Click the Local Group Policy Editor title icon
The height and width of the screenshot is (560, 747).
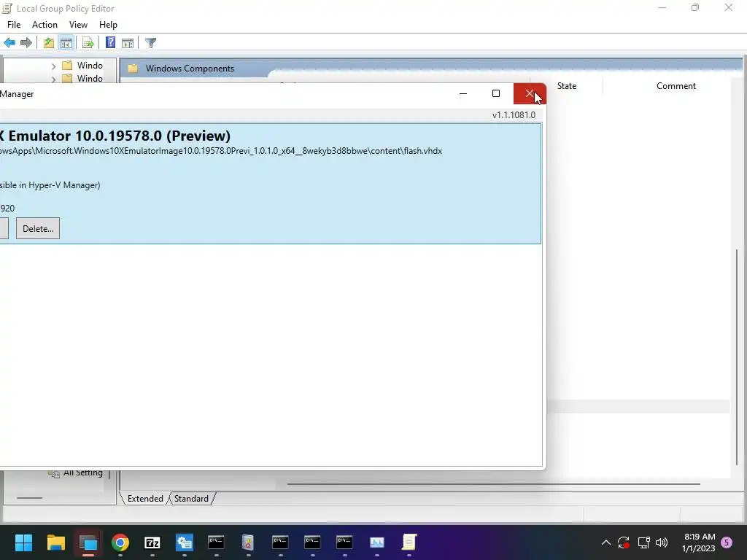pyautogui.click(x=7, y=8)
